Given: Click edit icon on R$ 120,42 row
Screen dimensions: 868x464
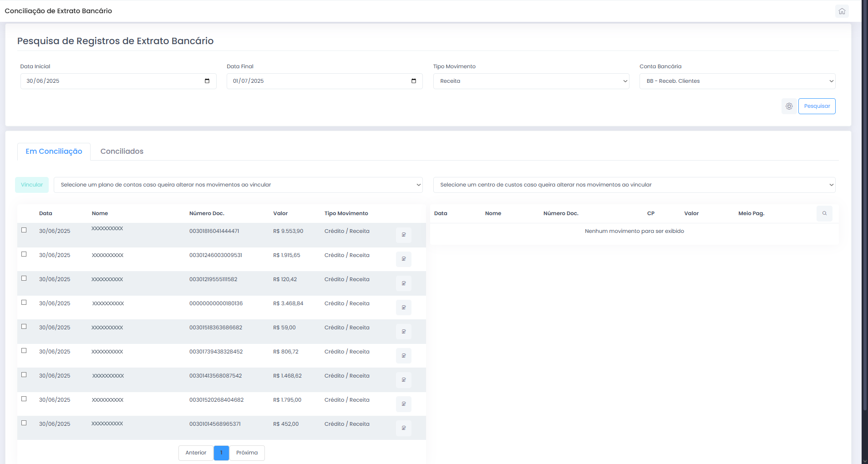Looking at the screenshot, I should tap(403, 283).
